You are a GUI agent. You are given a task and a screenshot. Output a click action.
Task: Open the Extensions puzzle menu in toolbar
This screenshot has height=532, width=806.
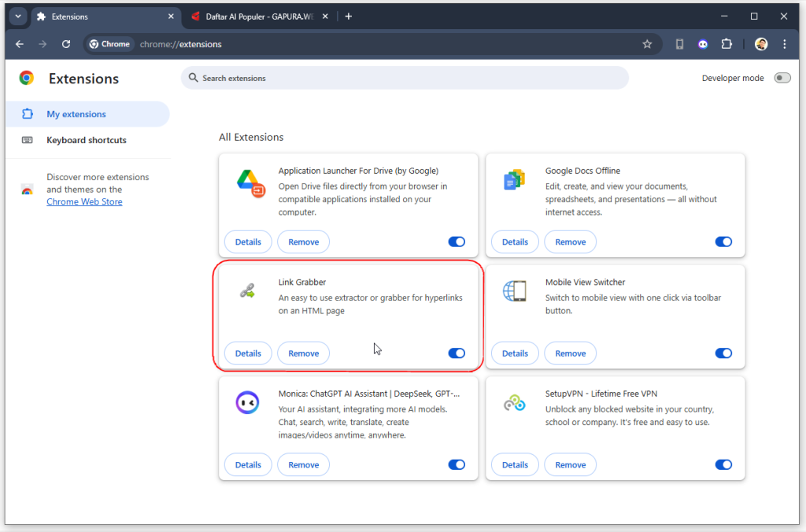[727, 44]
